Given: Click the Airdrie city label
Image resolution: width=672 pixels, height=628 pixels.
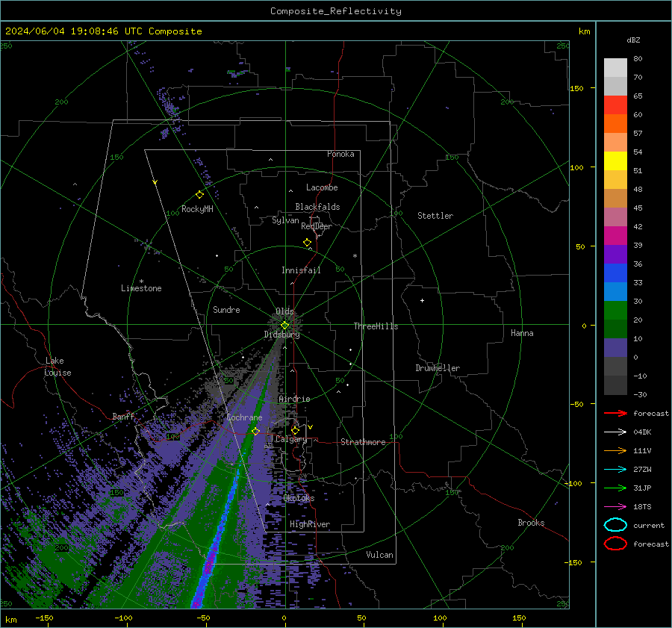Looking at the screenshot, I should pos(294,399).
